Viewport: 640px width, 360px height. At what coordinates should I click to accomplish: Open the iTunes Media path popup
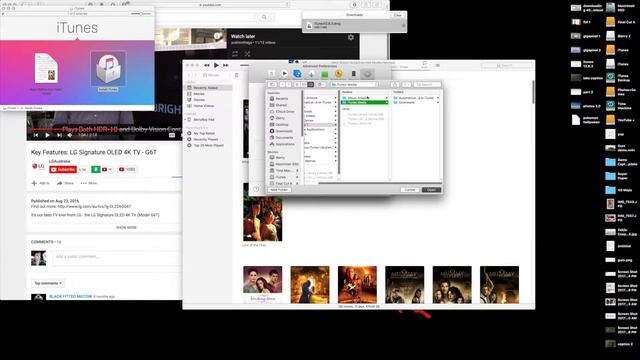[353, 84]
